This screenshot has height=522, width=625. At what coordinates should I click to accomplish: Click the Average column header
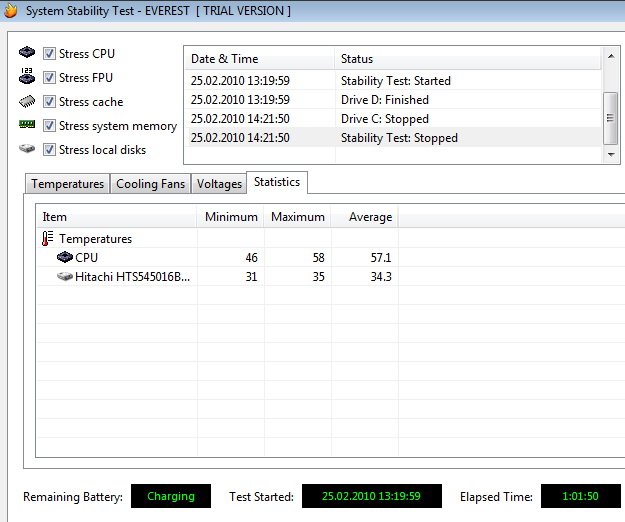point(364,217)
